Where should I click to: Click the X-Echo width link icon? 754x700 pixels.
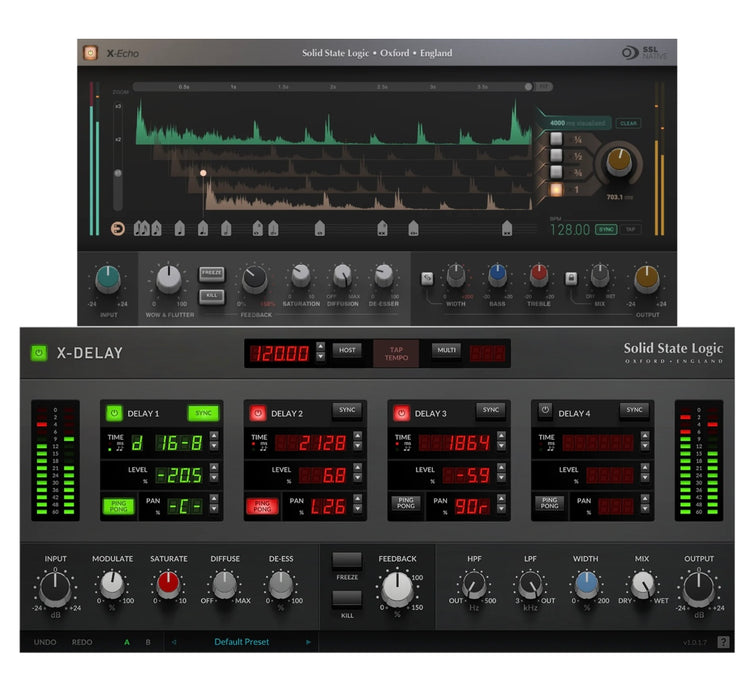pos(427,278)
